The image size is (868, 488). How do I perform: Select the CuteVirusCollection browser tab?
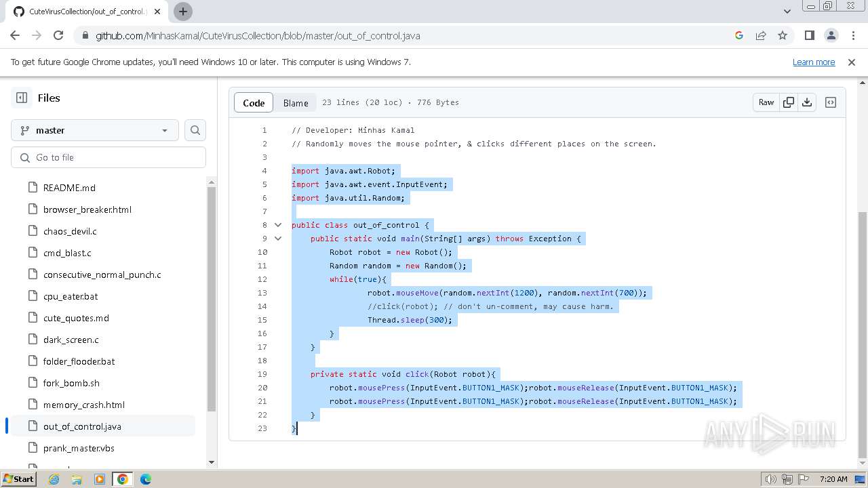87,12
